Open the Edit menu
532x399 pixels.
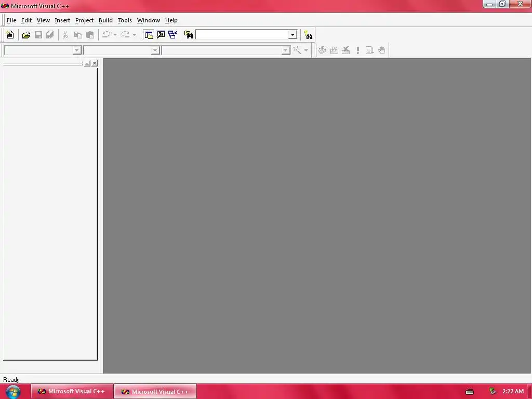point(26,20)
